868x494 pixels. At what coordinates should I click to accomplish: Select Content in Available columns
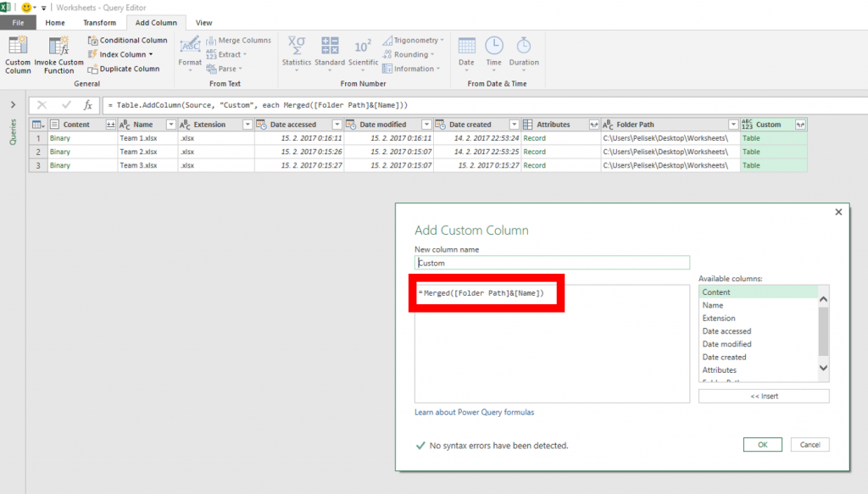(x=757, y=292)
